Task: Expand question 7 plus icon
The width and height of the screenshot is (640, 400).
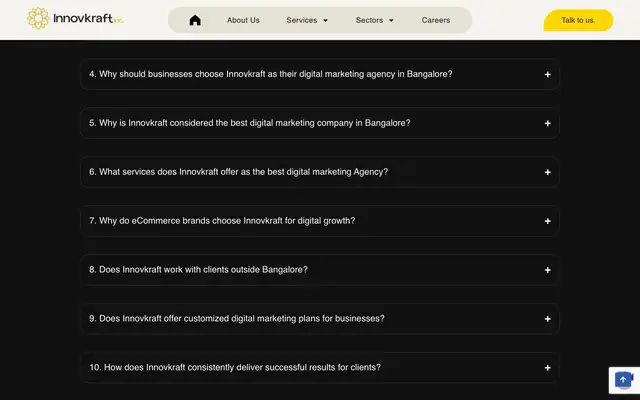Action: [x=547, y=221]
